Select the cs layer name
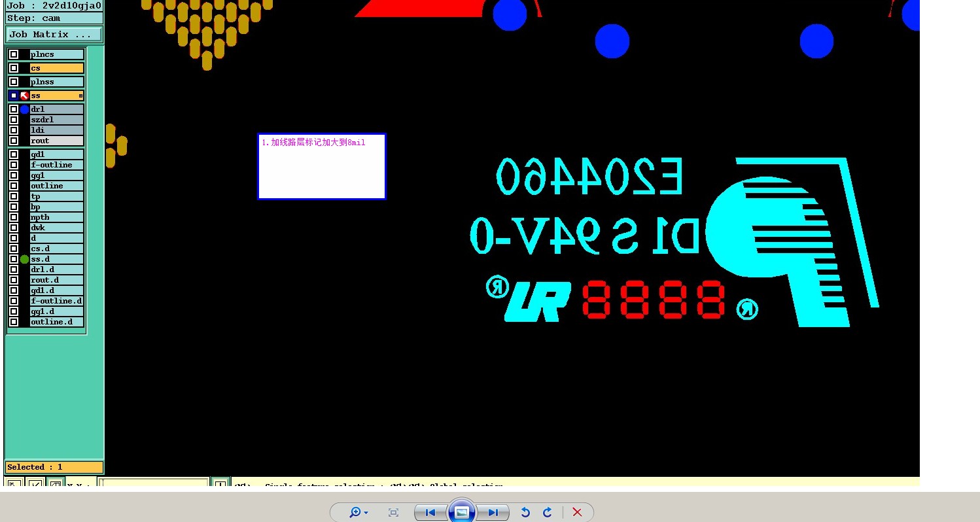The height and width of the screenshot is (522, 980). pos(57,68)
